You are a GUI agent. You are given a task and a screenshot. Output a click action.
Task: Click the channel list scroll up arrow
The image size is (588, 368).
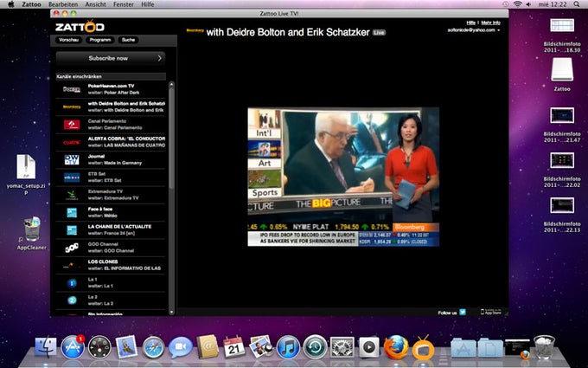click(171, 84)
